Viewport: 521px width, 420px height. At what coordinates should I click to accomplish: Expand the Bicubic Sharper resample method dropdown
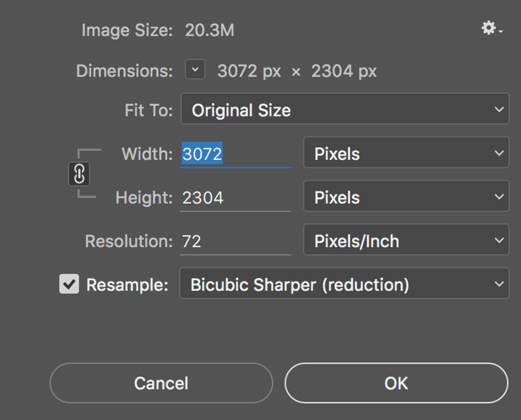(344, 284)
